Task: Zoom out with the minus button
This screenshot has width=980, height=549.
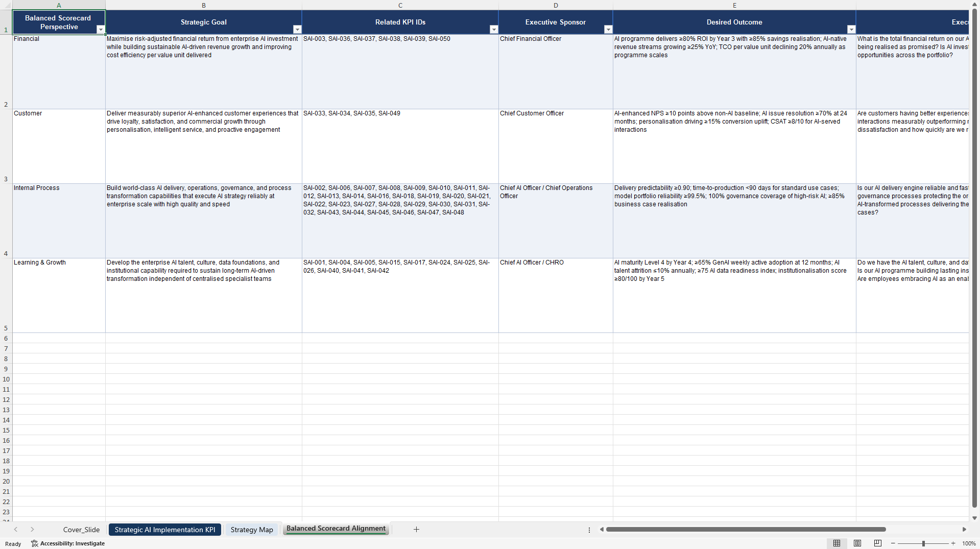Action: click(x=893, y=543)
